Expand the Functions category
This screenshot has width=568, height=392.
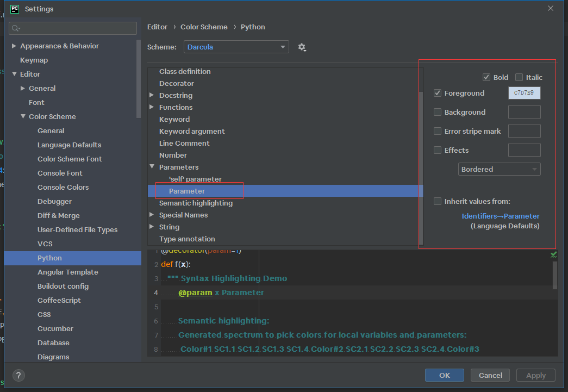pyautogui.click(x=152, y=107)
